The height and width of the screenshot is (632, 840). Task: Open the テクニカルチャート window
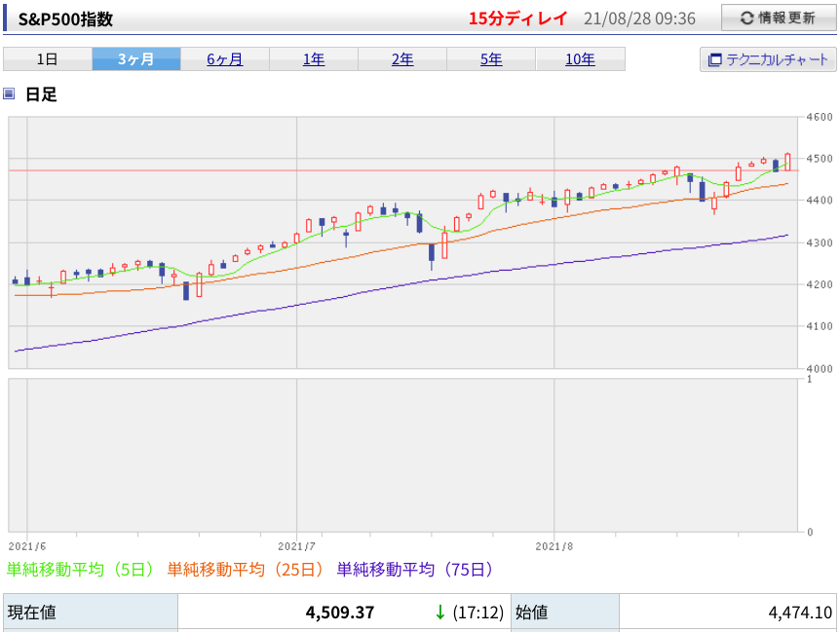[x=768, y=59]
